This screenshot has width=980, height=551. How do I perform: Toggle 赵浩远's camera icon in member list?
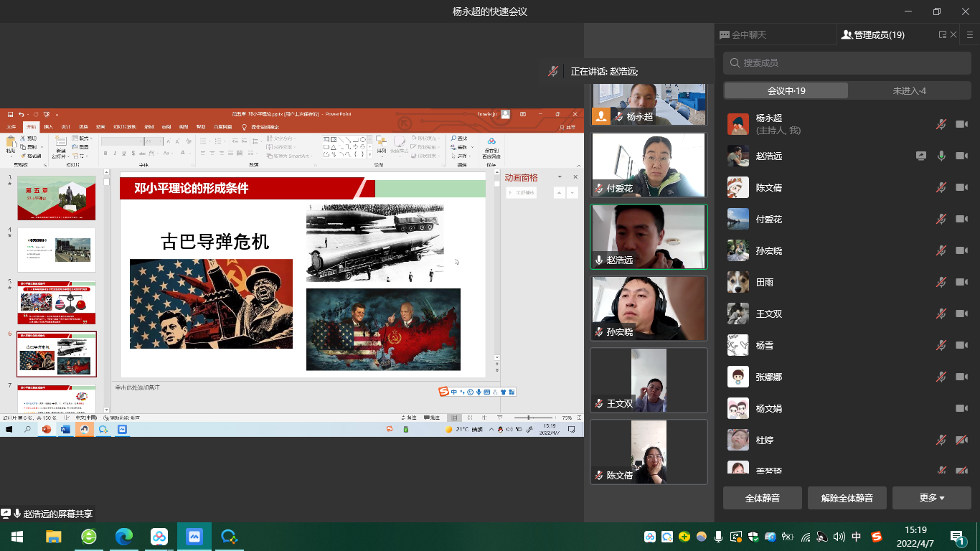coord(961,156)
